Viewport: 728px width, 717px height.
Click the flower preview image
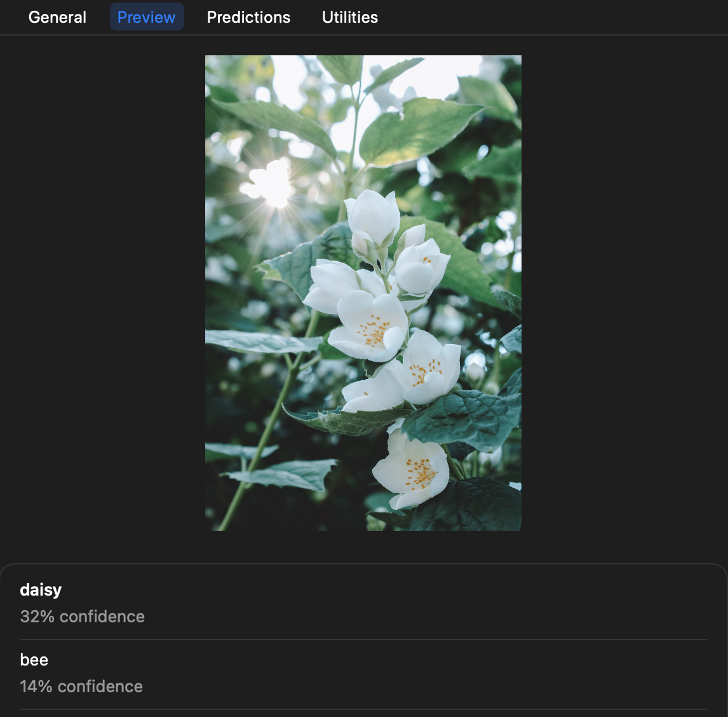point(363,293)
